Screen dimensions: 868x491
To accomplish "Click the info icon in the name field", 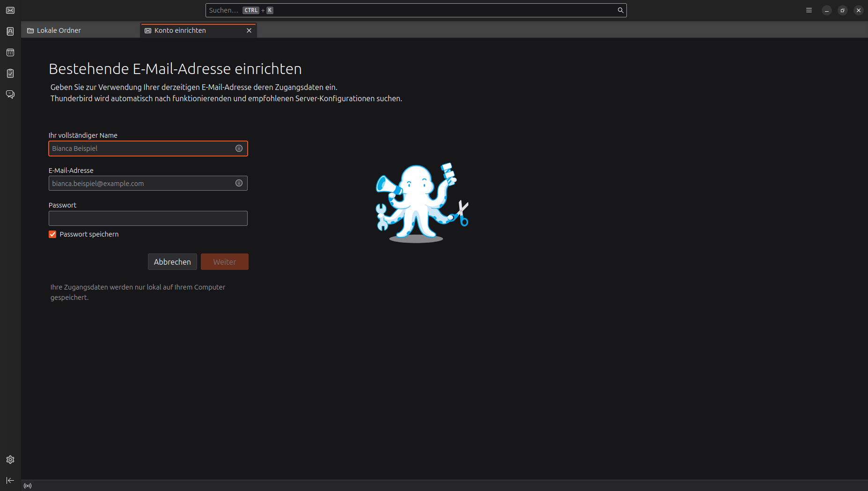I will [239, 149].
